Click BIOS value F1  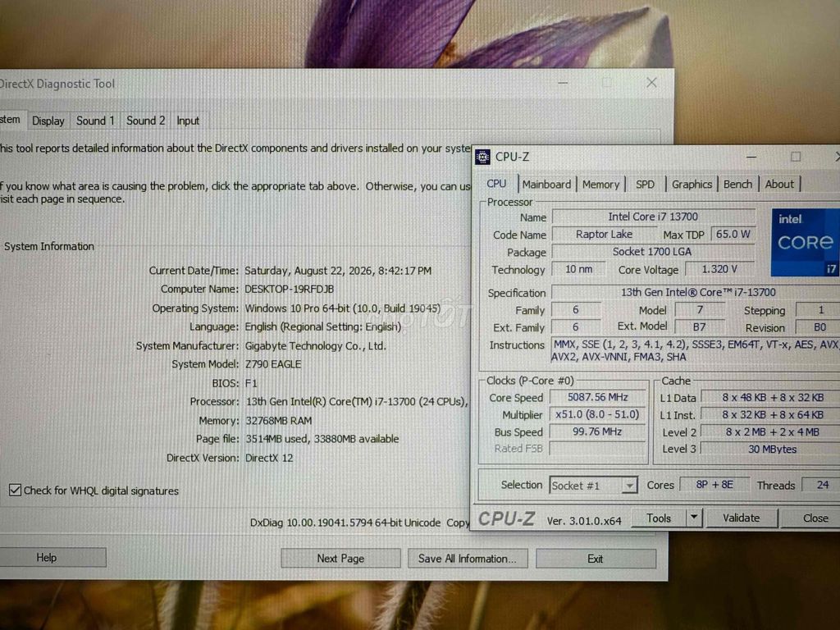tap(251, 384)
